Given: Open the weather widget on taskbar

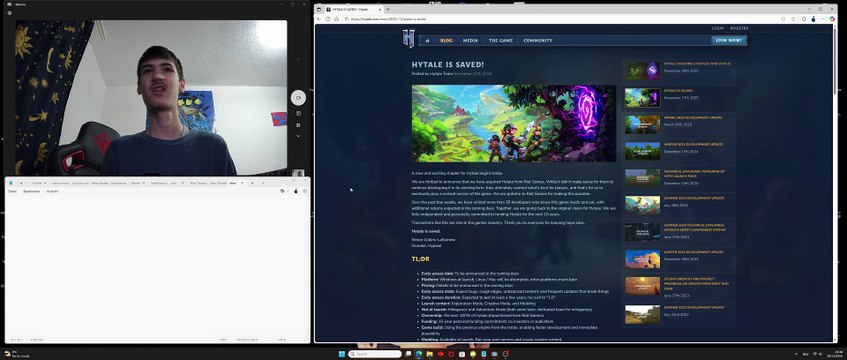Looking at the screenshot, I should click(16, 354).
